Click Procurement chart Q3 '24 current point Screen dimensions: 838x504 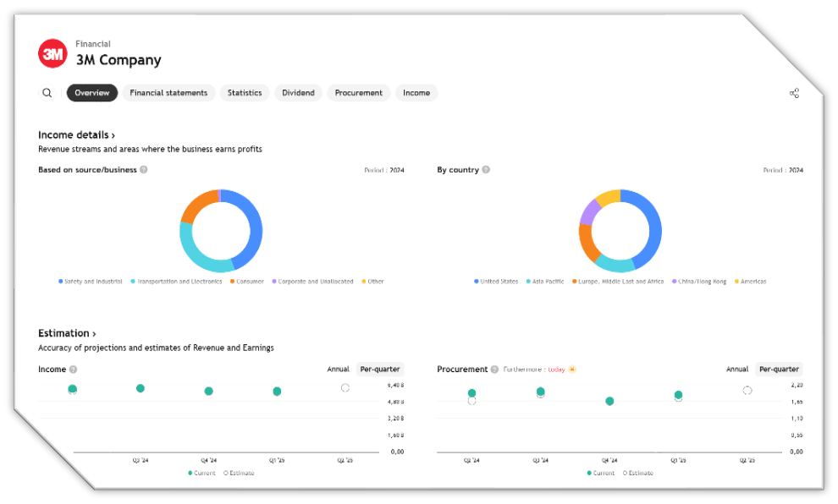tap(540, 392)
